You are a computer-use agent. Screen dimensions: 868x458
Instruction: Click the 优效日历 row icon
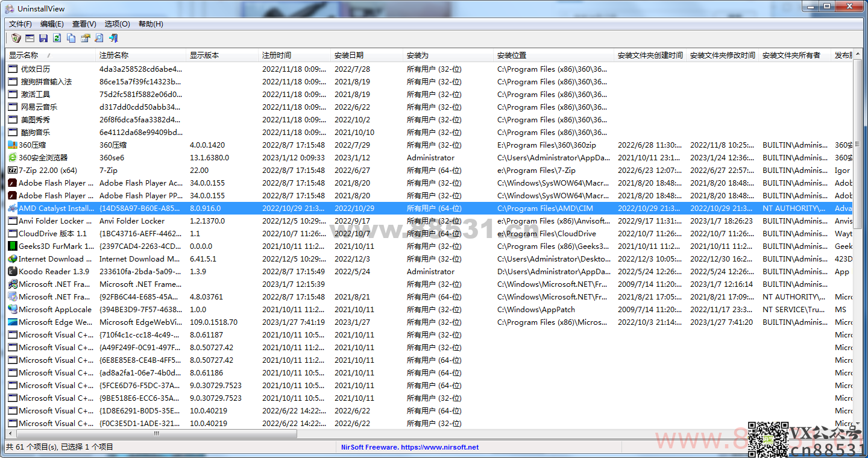click(x=13, y=69)
